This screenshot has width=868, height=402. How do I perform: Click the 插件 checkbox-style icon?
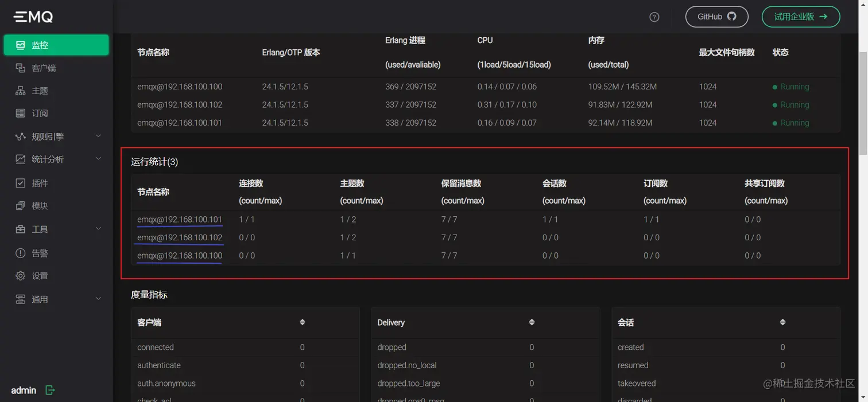click(x=21, y=183)
